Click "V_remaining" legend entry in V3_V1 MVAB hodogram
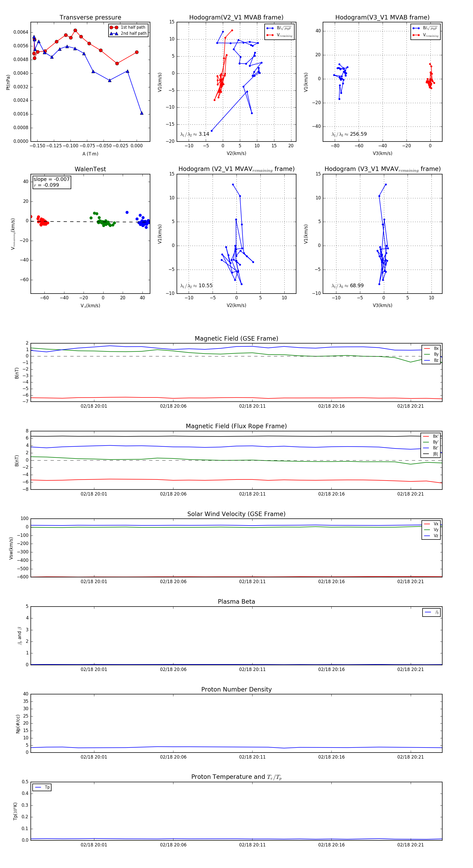Screen dimensions: 473x868 click(425, 35)
